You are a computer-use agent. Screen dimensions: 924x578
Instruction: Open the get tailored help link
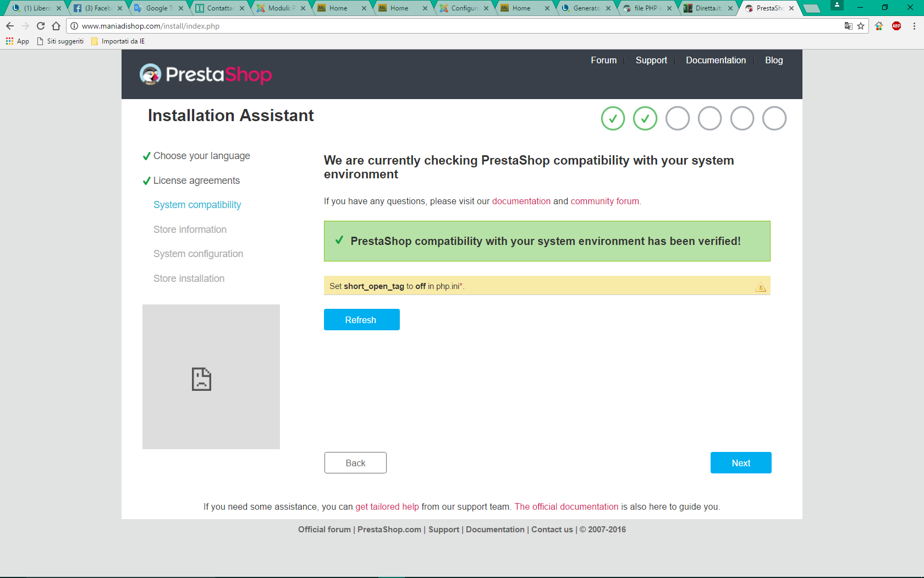click(387, 507)
